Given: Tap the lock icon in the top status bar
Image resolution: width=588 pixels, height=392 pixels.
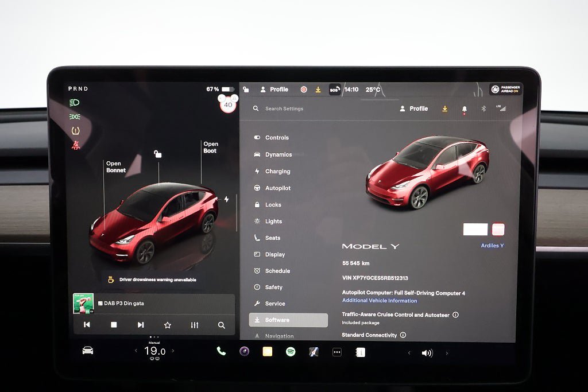Looking at the screenshot, I should coord(246,89).
